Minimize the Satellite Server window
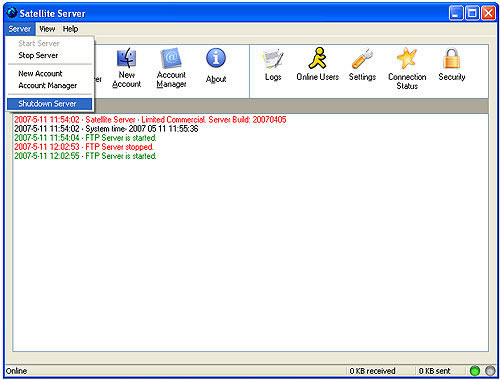This screenshot has width=500, height=380. coord(456,13)
